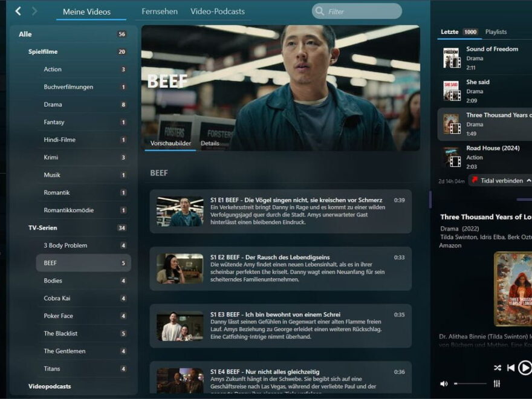Viewport: 532px width, 399px height.
Task: Switch to Meine Videos tab
Action: [87, 11]
